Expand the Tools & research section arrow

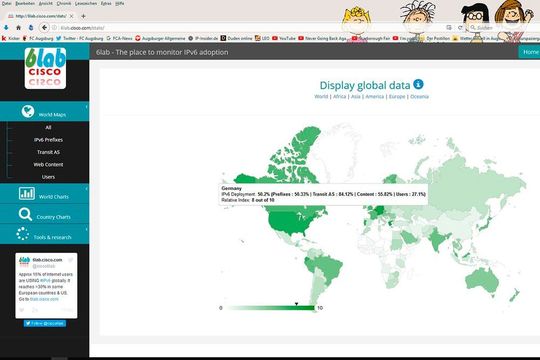coord(86,229)
